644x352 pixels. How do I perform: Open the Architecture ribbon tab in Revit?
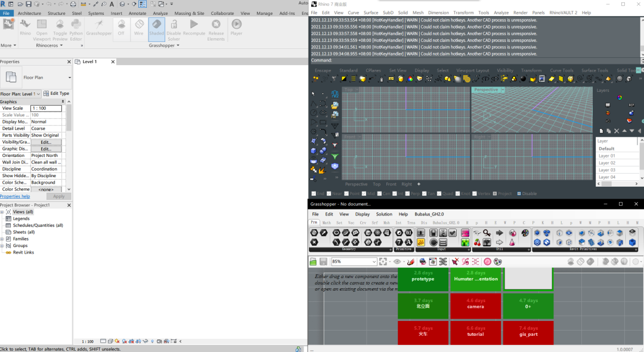pos(29,13)
